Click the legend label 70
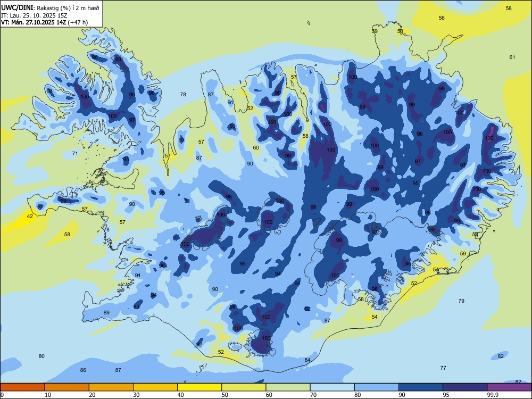The image size is (532, 399). point(313,395)
